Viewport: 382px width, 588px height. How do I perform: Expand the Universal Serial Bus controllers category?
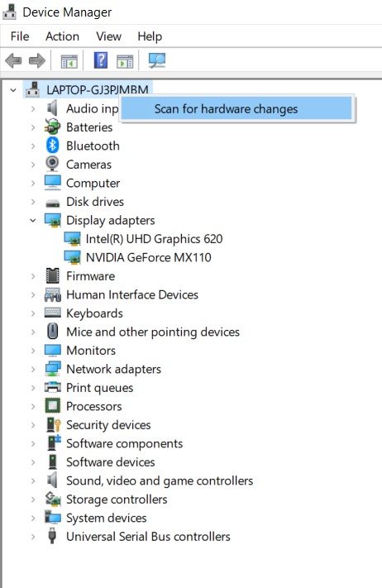[33, 537]
